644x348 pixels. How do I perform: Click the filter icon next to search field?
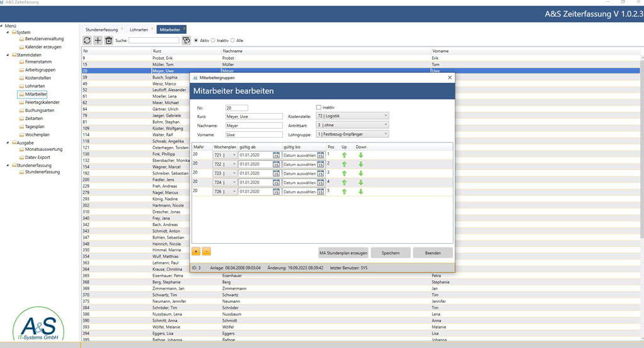point(186,40)
